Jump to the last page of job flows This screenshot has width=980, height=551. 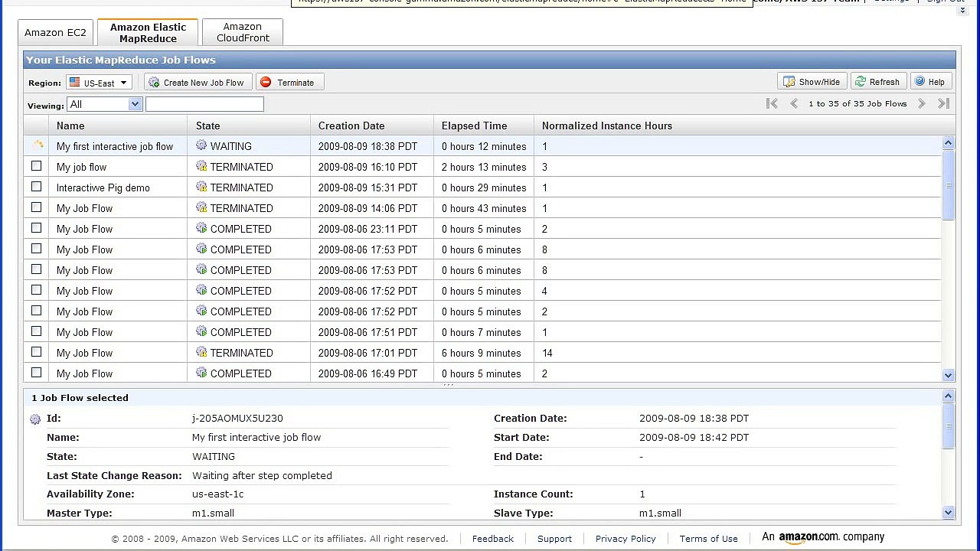tap(944, 103)
